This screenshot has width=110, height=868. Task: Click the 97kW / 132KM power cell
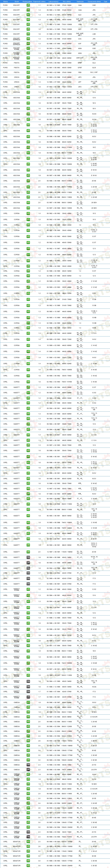(67, 34)
